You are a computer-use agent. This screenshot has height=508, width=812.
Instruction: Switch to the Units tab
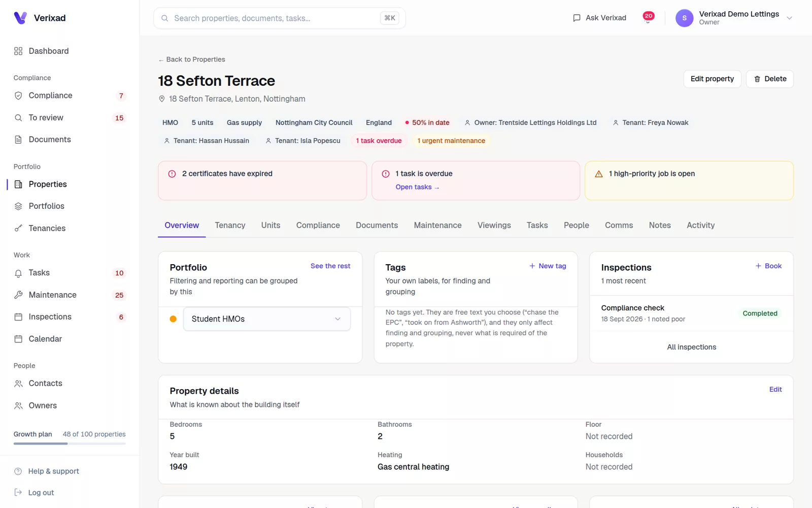pyautogui.click(x=270, y=226)
